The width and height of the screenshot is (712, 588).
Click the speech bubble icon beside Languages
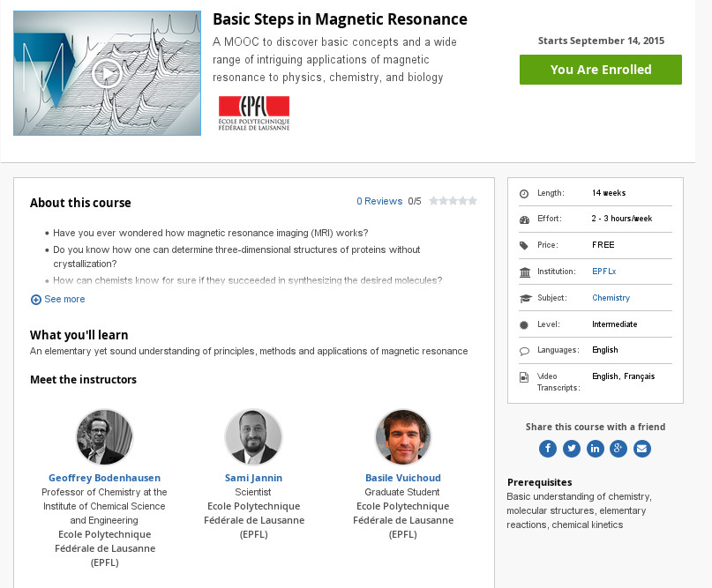click(x=524, y=351)
